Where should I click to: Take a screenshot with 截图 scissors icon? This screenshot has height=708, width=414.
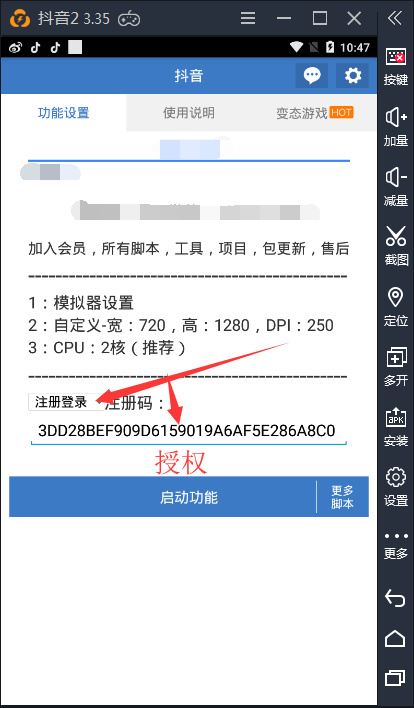point(395,247)
